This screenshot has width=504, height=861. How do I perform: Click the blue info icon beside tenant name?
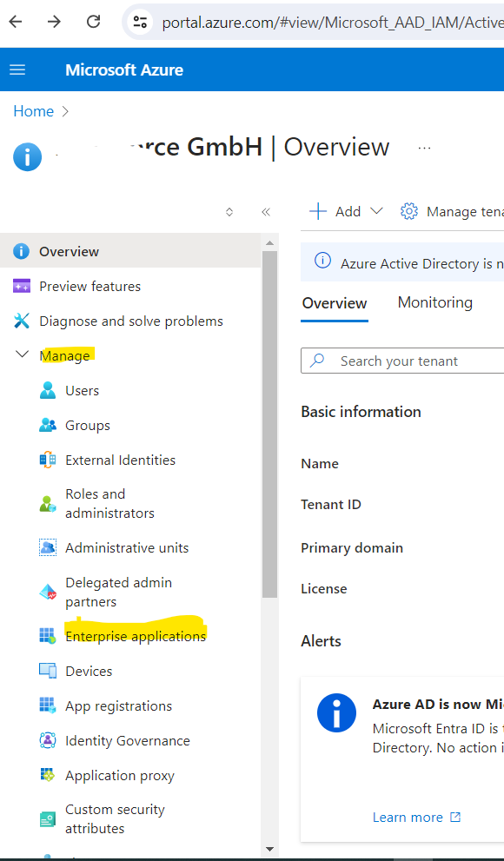(28, 156)
